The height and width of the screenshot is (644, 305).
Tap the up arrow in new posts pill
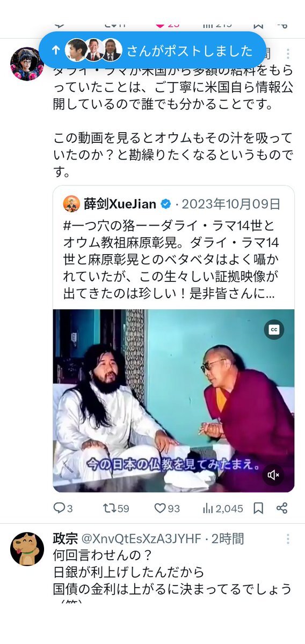[x=56, y=50]
